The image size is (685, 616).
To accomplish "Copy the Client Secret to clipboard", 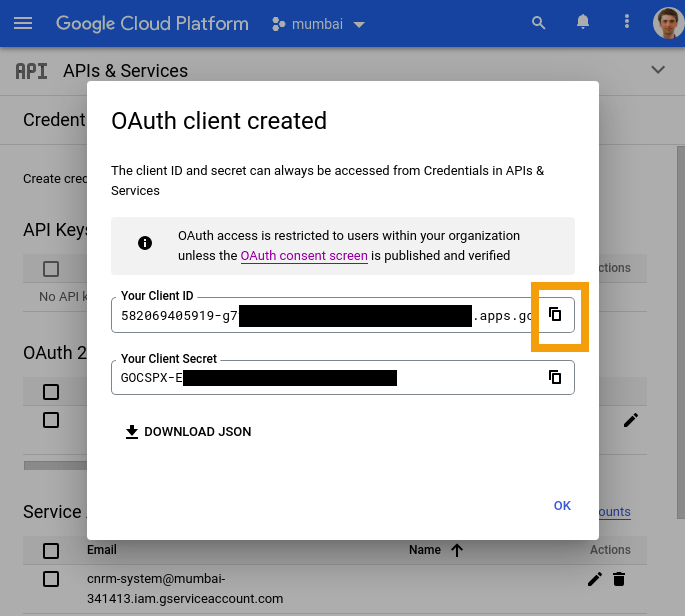I will click(555, 377).
